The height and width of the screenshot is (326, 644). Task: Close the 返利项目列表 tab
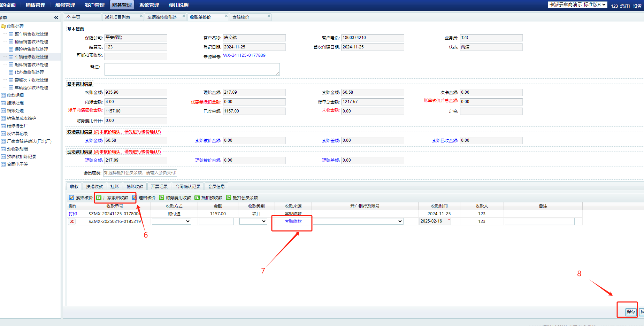pyautogui.click(x=141, y=16)
